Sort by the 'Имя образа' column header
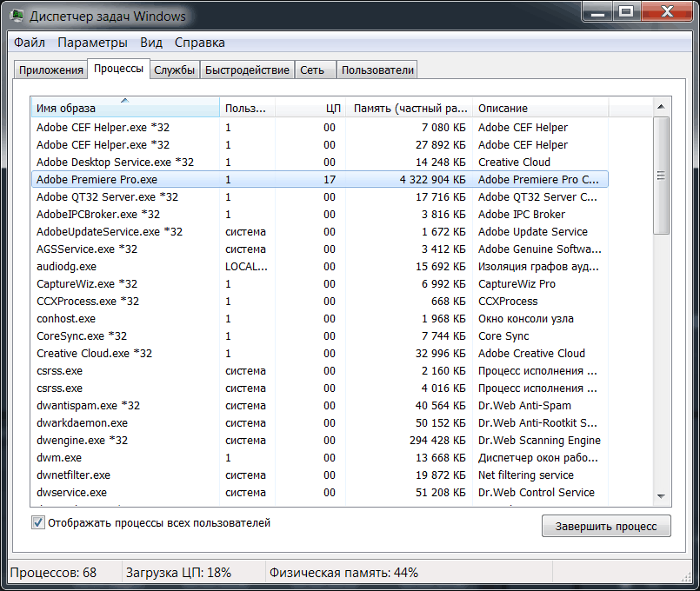 124,108
